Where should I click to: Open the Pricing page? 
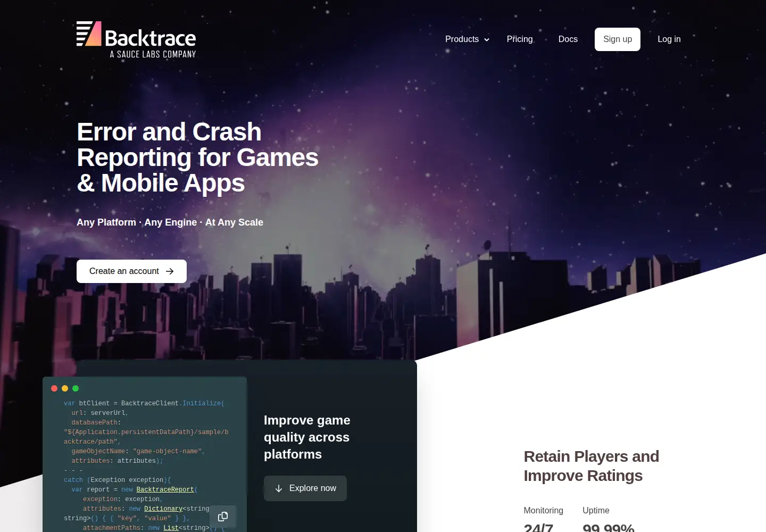pos(520,39)
